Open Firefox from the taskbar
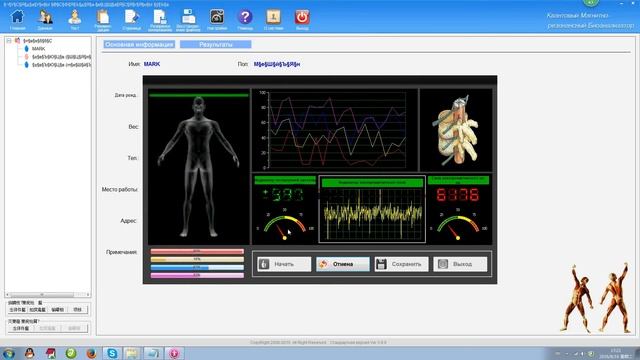Screen dimensions: 640x360 tap(91, 353)
